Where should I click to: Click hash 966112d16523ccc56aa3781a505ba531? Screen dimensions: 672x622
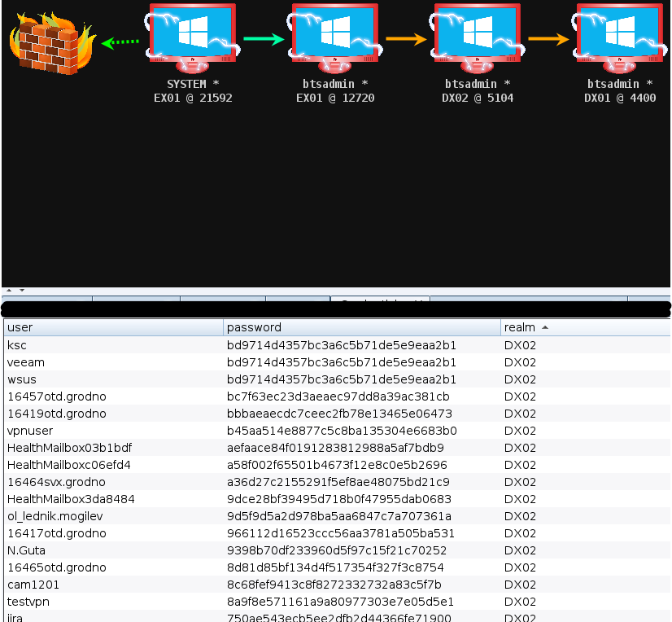point(341,533)
